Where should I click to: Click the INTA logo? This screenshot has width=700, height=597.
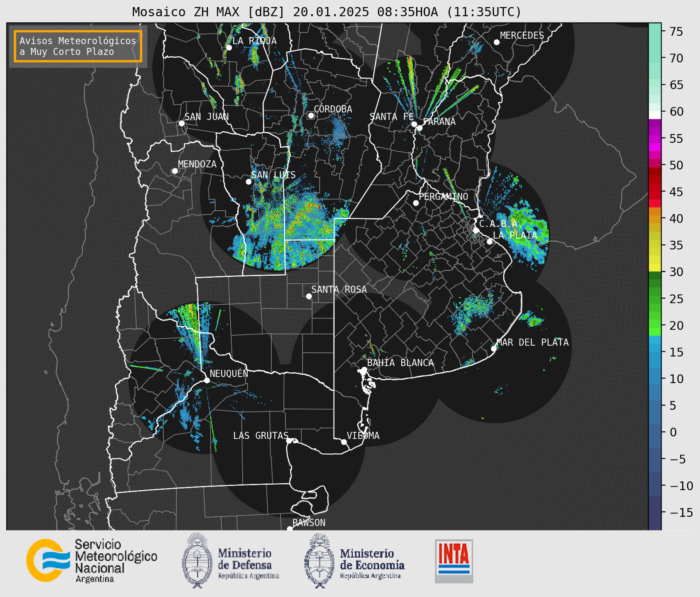click(454, 561)
